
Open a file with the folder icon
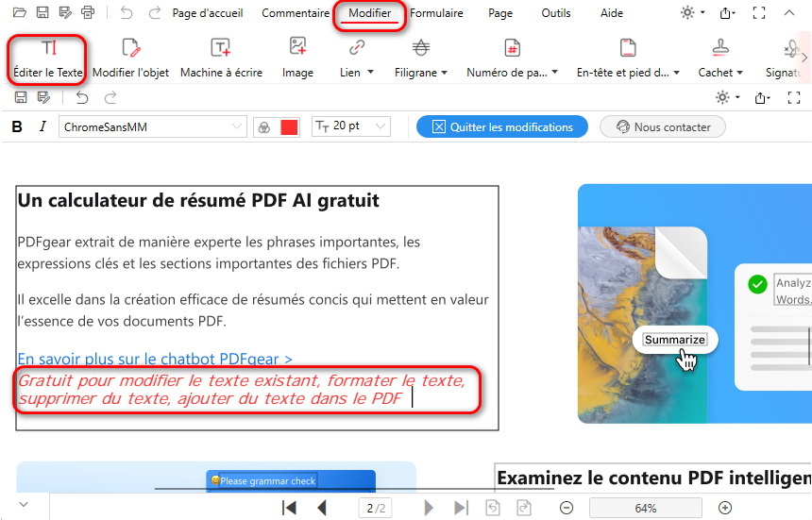(20, 12)
